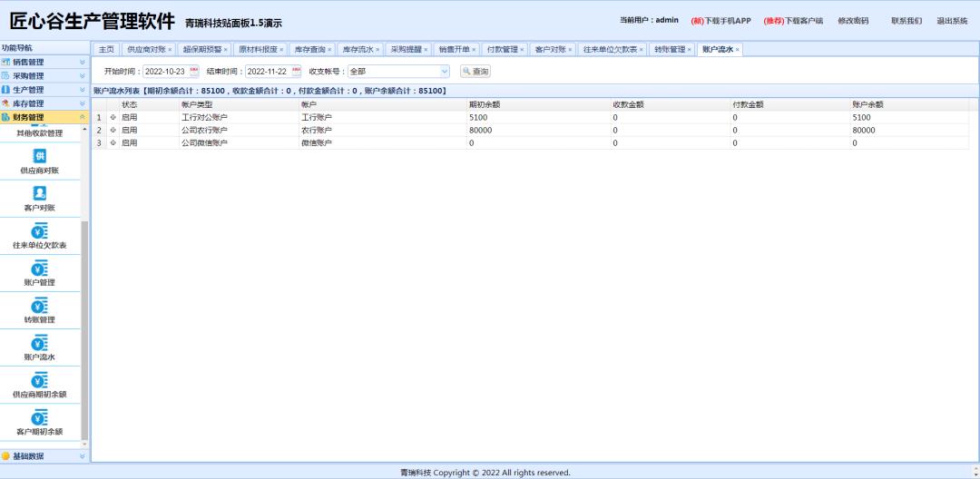Close the 销售开单 tab
Viewport: 980px width, 479px height.
pos(474,49)
